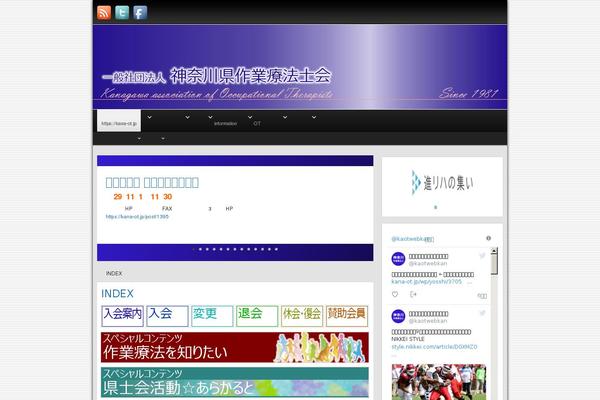This screenshot has width=600, height=400.
Task: Select the https://kana-ot.jp menu tab
Action: click(x=119, y=121)
